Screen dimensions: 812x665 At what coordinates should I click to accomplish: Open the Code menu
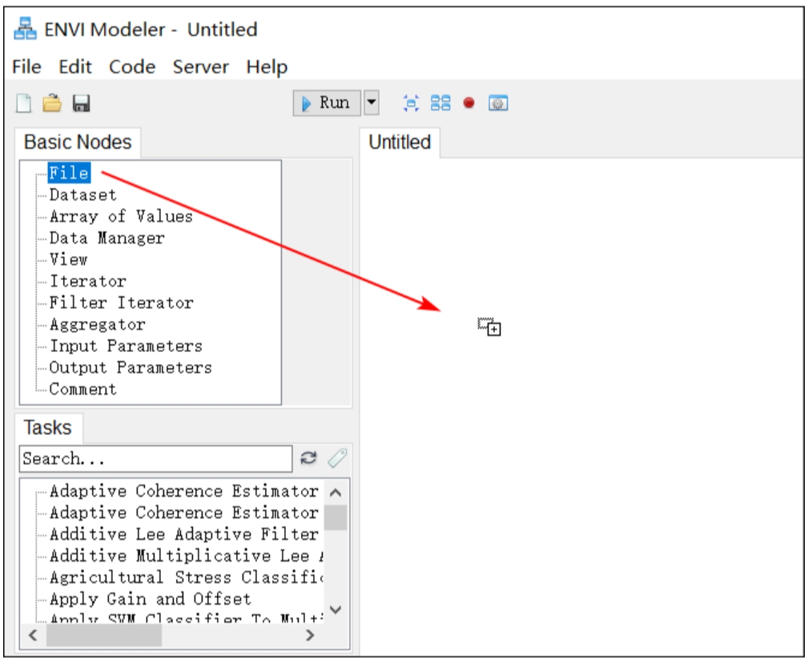coord(132,66)
